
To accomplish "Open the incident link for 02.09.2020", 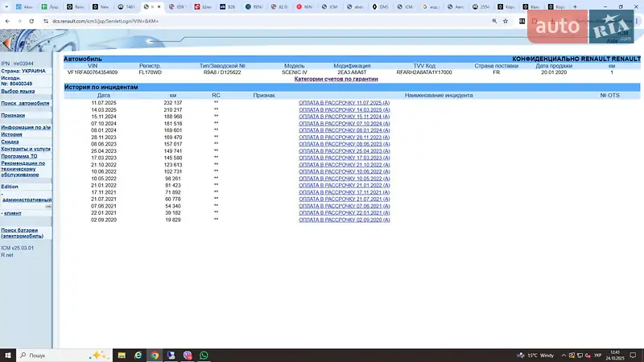I will click(x=344, y=219).
